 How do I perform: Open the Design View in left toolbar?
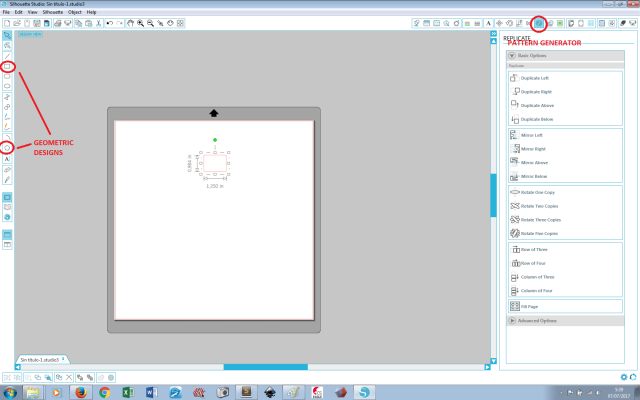coord(7,198)
